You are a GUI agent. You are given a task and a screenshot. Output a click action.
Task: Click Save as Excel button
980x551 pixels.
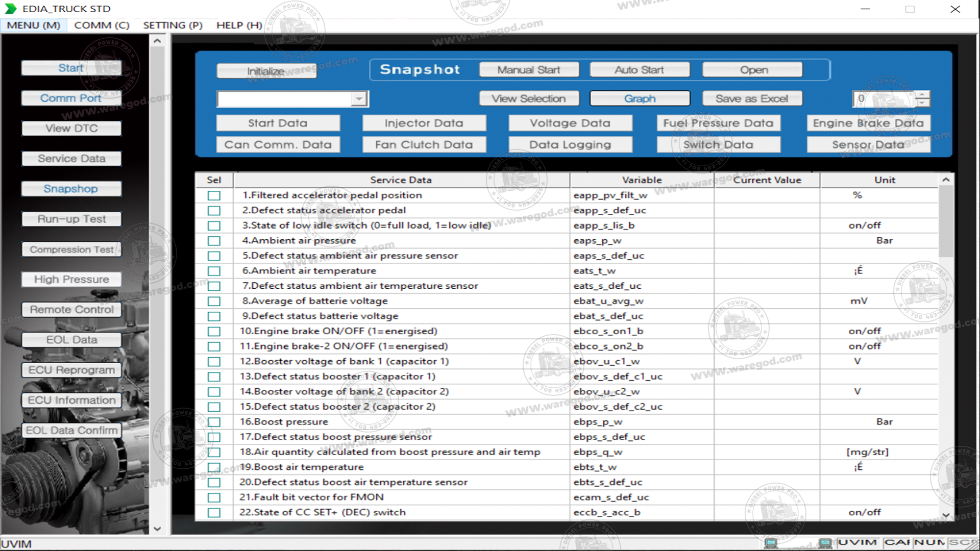point(751,98)
